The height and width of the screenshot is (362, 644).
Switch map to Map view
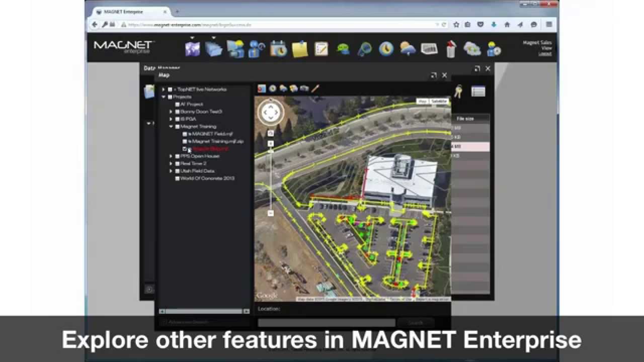[x=422, y=101]
